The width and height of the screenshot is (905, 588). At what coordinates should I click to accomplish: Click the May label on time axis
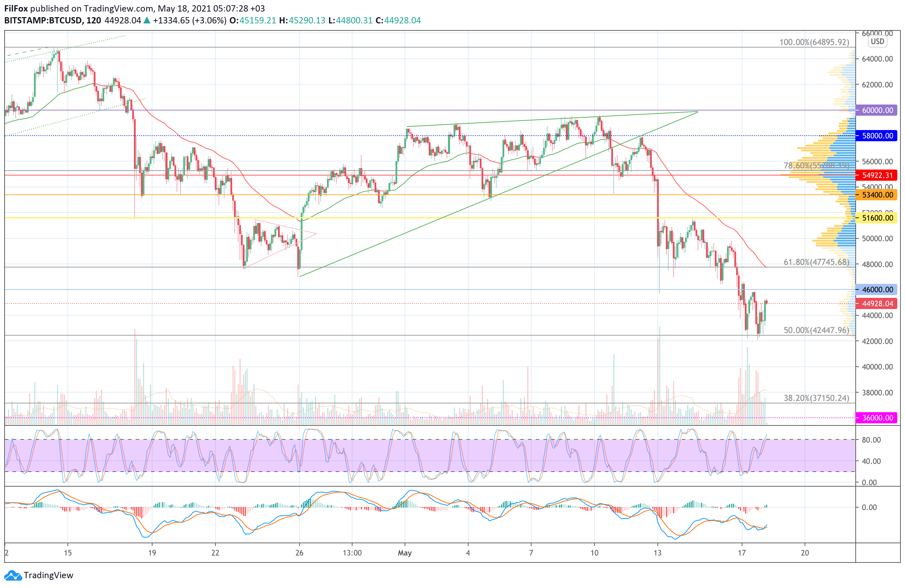coord(405,553)
